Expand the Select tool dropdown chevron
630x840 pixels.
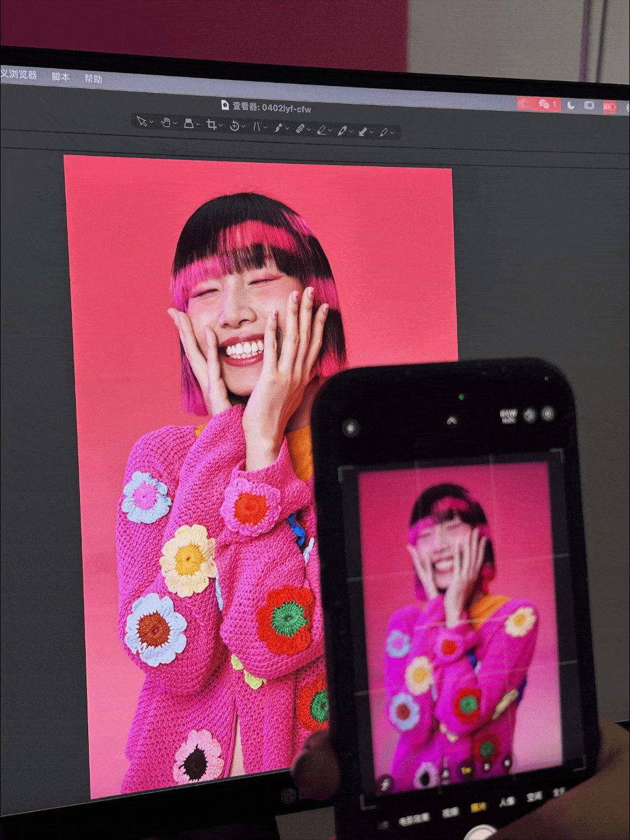click(151, 123)
